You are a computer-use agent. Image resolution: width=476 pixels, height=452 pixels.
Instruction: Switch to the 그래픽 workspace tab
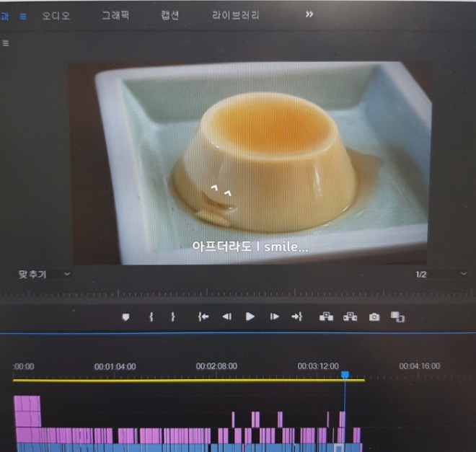(x=115, y=15)
